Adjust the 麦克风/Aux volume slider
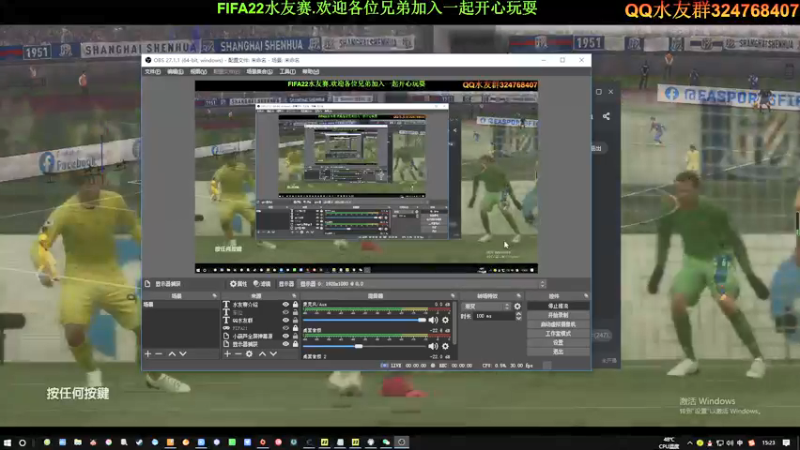This screenshot has width=800, height=450. pyautogui.click(x=364, y=320)
